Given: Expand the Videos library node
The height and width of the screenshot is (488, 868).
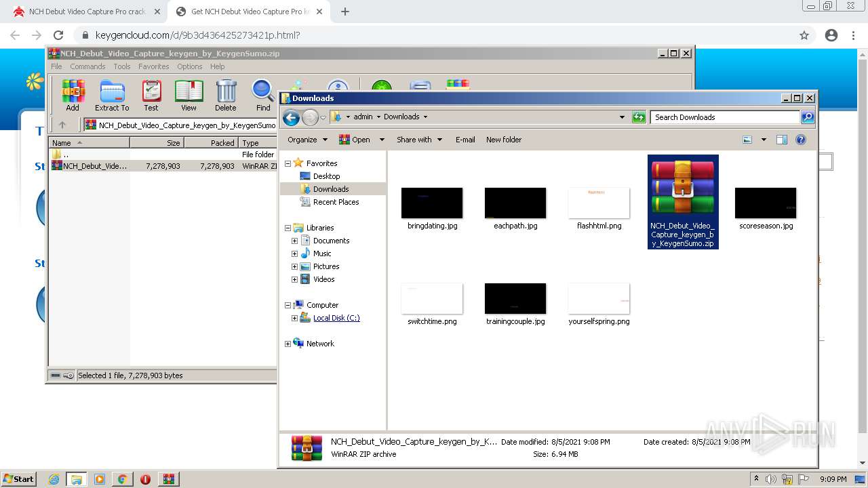Looking at the screenshot, I should [x=294, y=279].
